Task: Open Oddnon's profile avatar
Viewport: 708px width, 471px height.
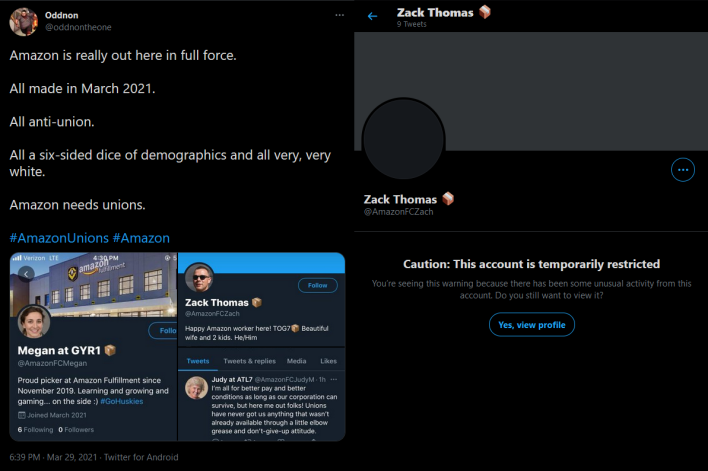Action: click(x=23, y=21)
